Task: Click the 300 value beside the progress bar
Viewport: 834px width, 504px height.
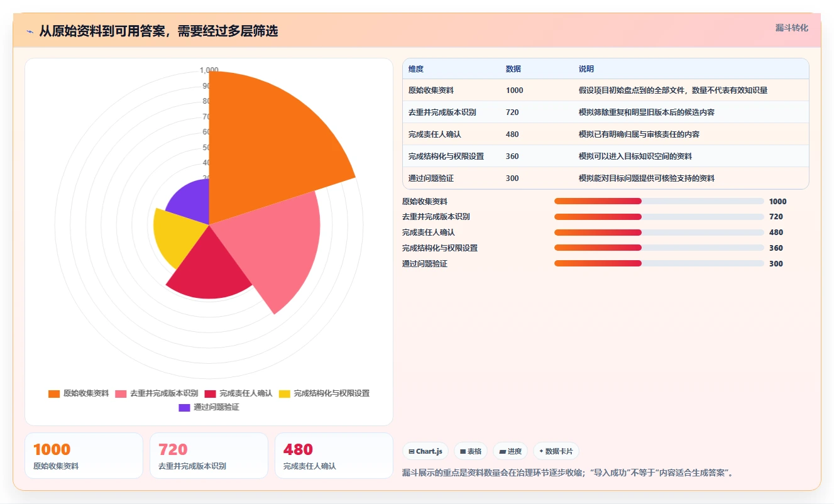Action: [776, 264]
